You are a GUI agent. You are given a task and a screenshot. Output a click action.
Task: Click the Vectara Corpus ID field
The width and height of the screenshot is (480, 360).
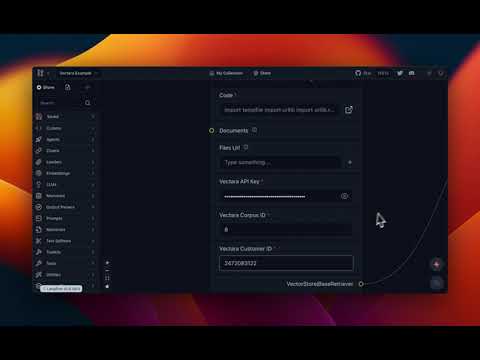(x=286, y=230)
